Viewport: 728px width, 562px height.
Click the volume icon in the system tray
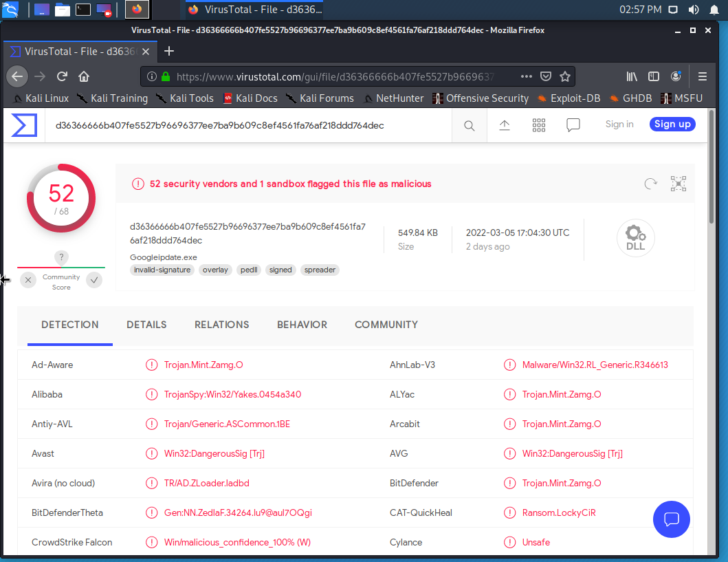click(694, 10)
